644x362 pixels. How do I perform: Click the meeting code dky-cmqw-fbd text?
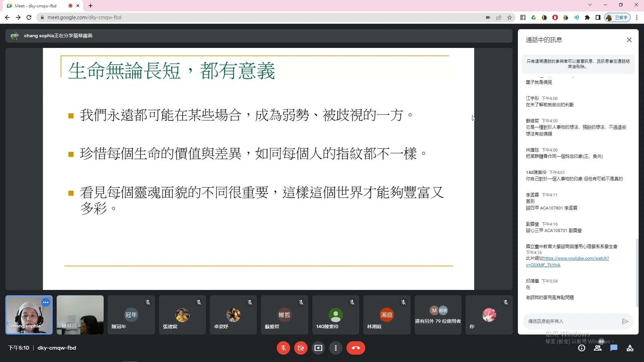pyautogui.click(x=57, y=348)
